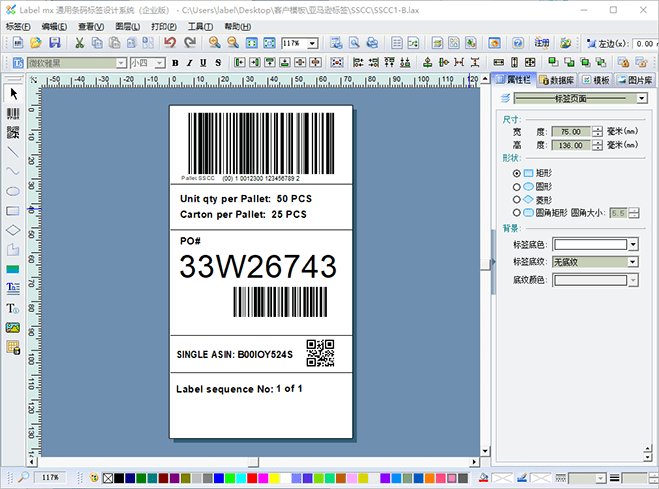Viewport: 659px width, 489px height.
Task: Open a label file with folder icon
Action: tap(36, 43)
